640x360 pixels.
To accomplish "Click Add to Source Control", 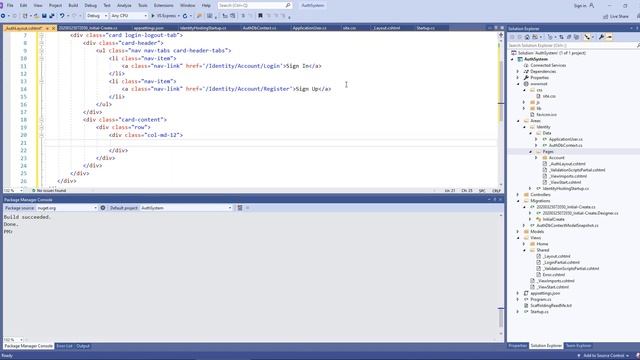I will point(603,356).
